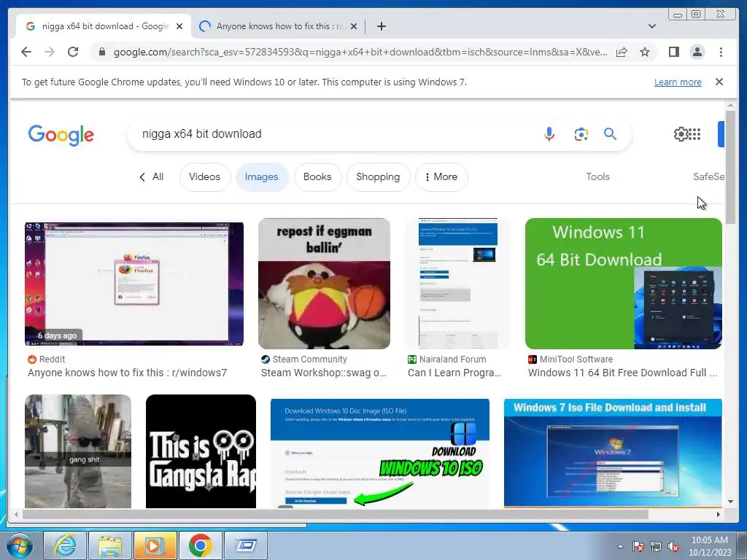747x560 pixels.
Task: Open the Firefox desktop screenshot thumbnail
Action: [134, 284]
